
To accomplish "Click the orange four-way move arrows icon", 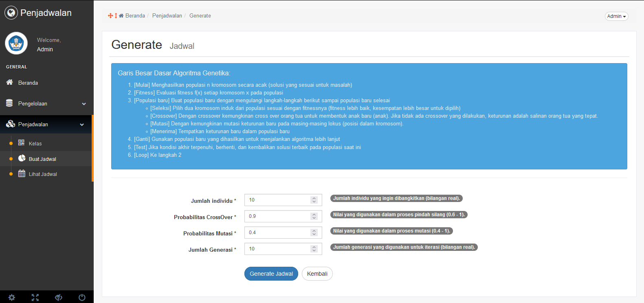I will pyautogui.click(x=110, y=15).
